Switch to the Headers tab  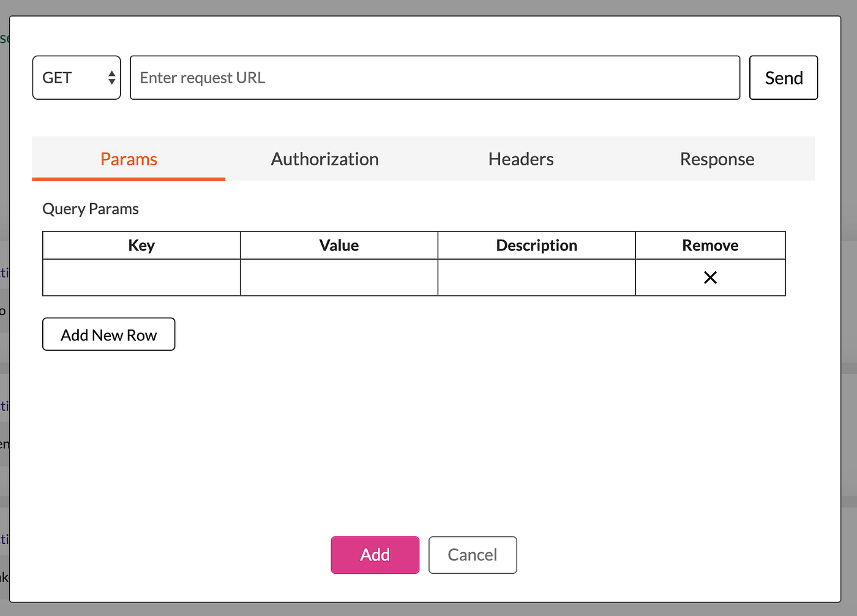coord(520,159)
